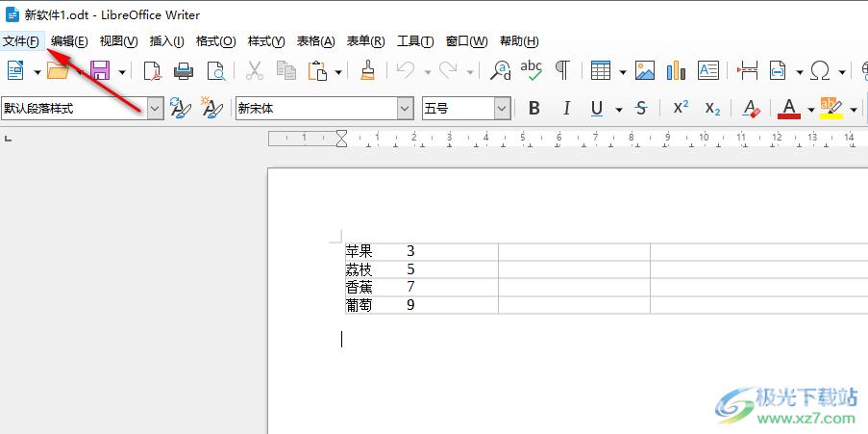Click the Insert Chart icon
This screenshot has height=434, width=868.
click(676, 71)
